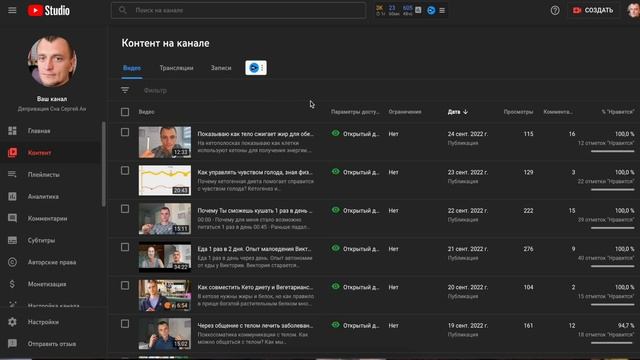Click the Контент sidebar icon
Viewport: 640px width, 360px height.
(x=12, y=153)
